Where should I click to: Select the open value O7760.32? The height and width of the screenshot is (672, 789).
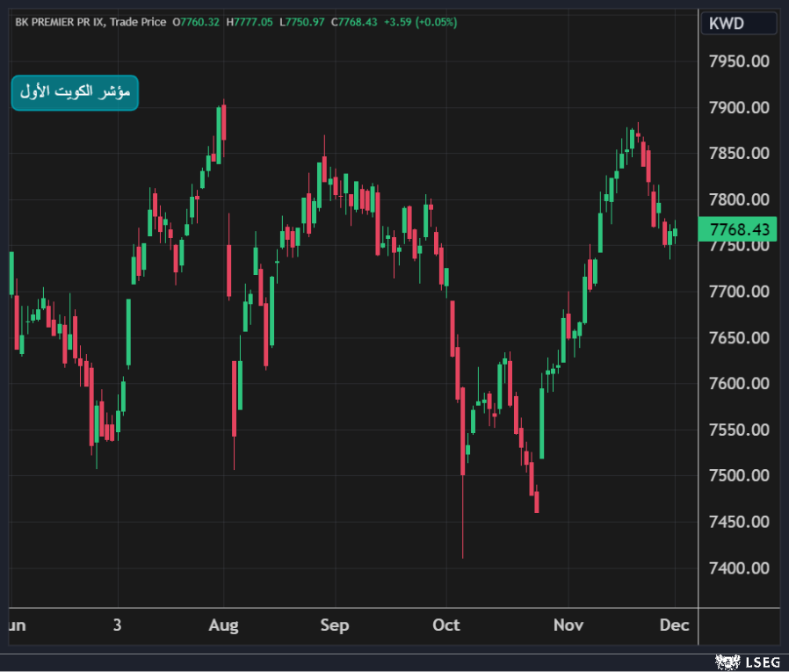196,22
